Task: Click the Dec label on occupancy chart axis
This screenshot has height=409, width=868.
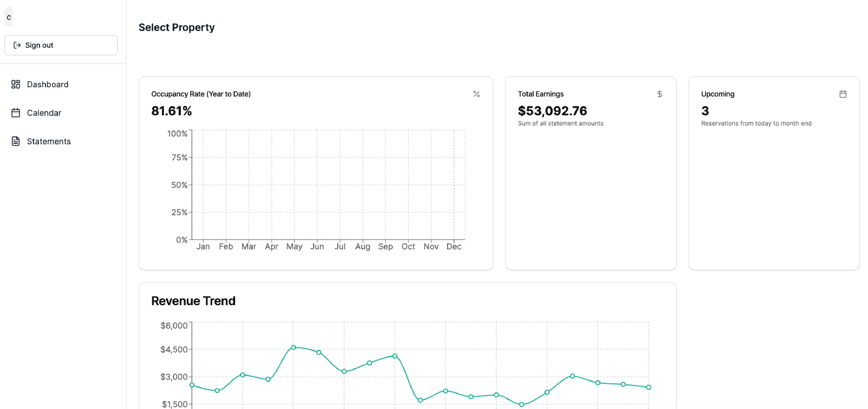Action: (454, 246)
